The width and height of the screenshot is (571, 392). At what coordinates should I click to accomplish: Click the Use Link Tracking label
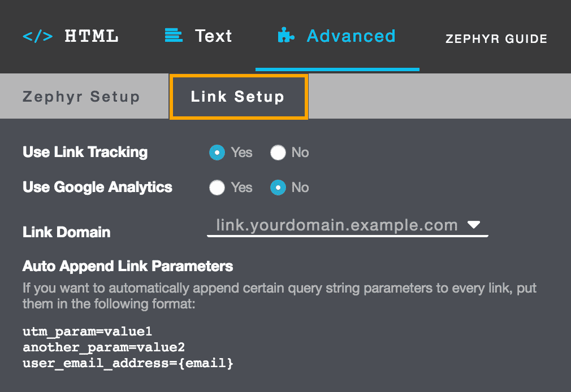tap(85, 152)
